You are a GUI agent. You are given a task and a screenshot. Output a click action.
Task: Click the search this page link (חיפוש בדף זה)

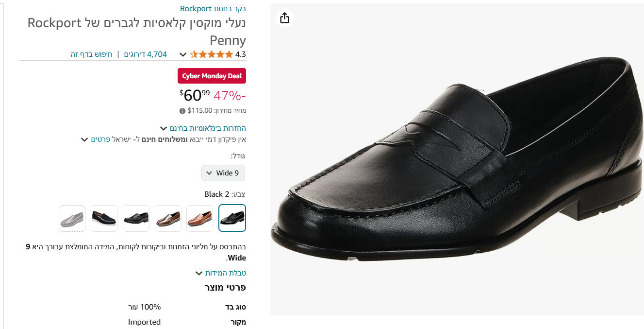[x=92, y=54]
